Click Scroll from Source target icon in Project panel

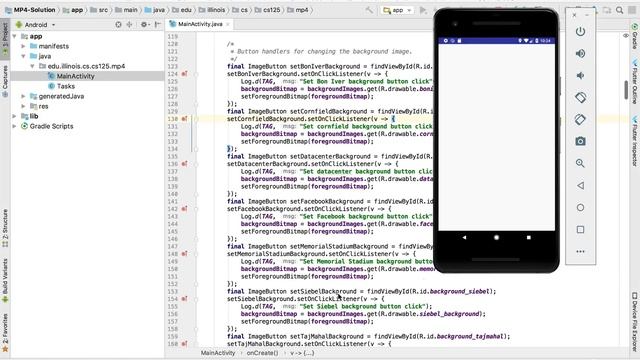coord(118,24)
